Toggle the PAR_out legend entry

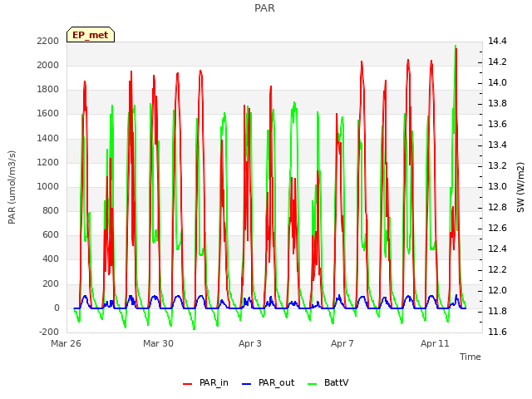268,382
